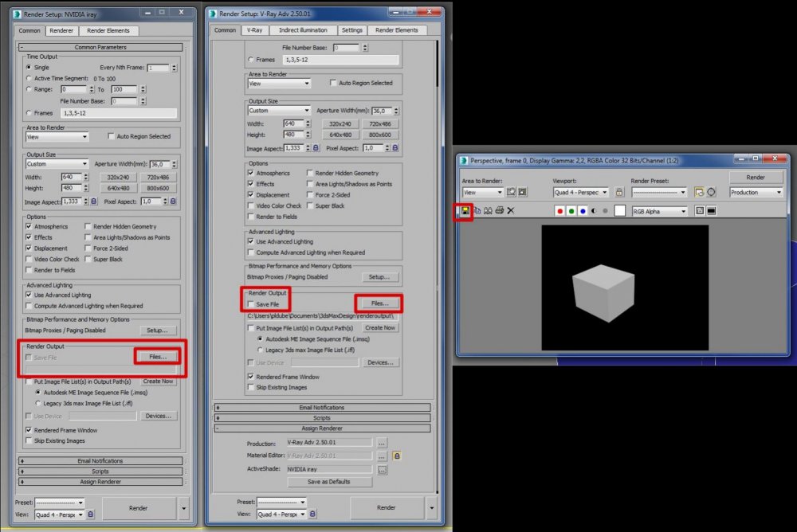797x532 pixels.
Task: Lock Pixel Aspect in NVIDIA iray window
Action: click(x=173, y=201)
